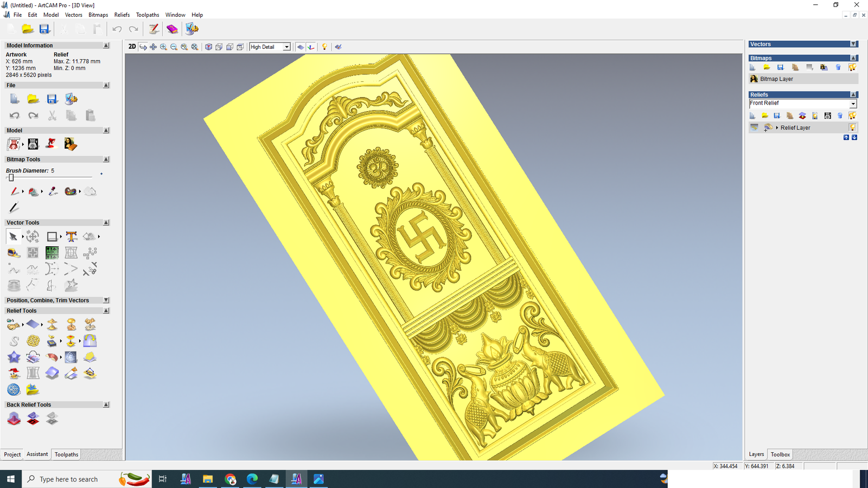
Task: Select the bitmap Paint brush tool
Action: coord(14,191)
